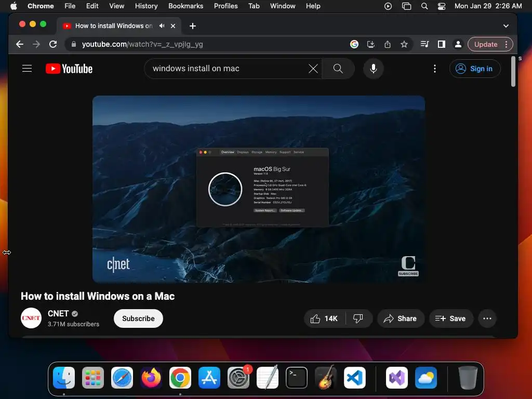This screenshot has height=399, width=532.
Task: Open media controls in Chrome toolbar
Action: 424,44
